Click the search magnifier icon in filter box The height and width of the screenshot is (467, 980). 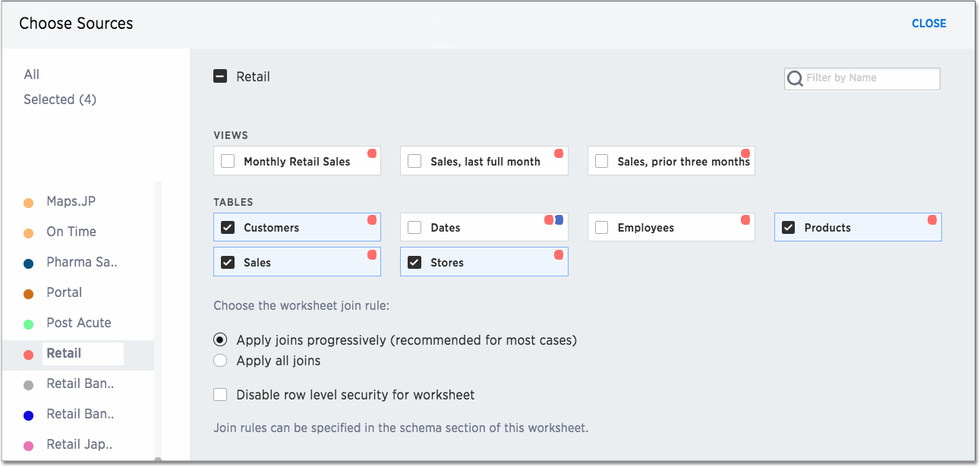pos(795,79)
